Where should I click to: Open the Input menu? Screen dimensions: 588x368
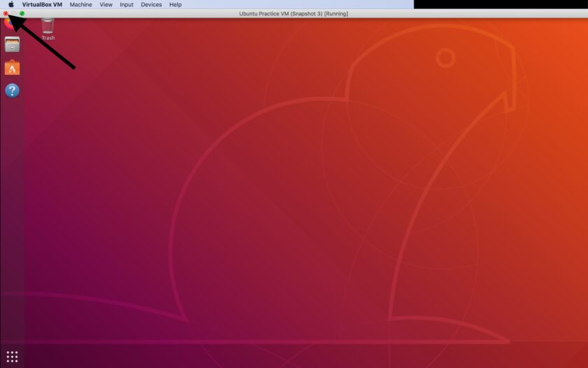point(127,4)
